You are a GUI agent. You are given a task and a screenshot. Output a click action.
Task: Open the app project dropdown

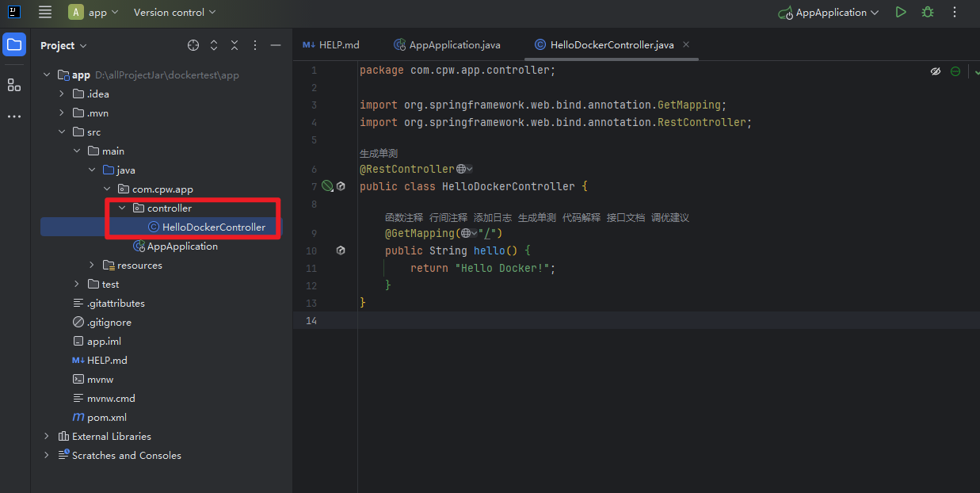tap(93, 12)
